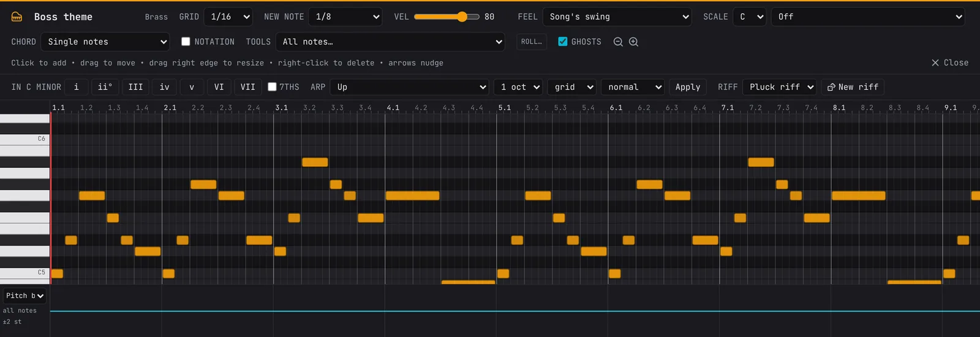The width and height of the screenshot is (980, 337).
Task: Open the SCALE root note C dropdown
Action: (x=750, y=17)
